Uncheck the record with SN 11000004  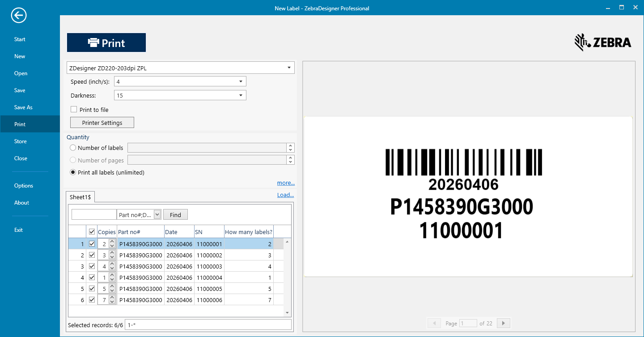(x=92, y=277)
